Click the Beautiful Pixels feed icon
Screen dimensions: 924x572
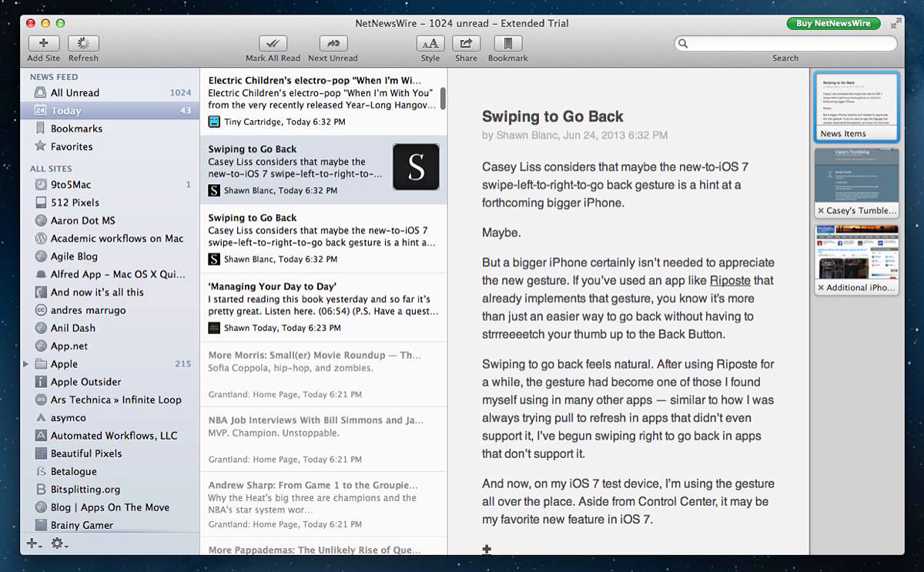tap(42, 453)
